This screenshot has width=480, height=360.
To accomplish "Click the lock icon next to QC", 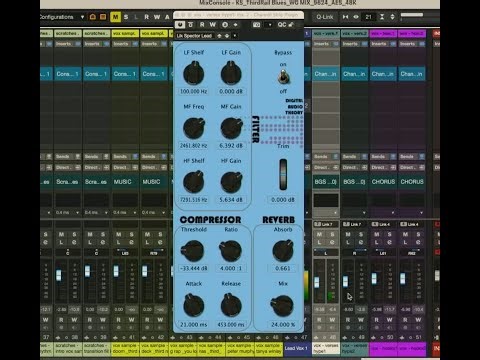I will pos(291,25).
